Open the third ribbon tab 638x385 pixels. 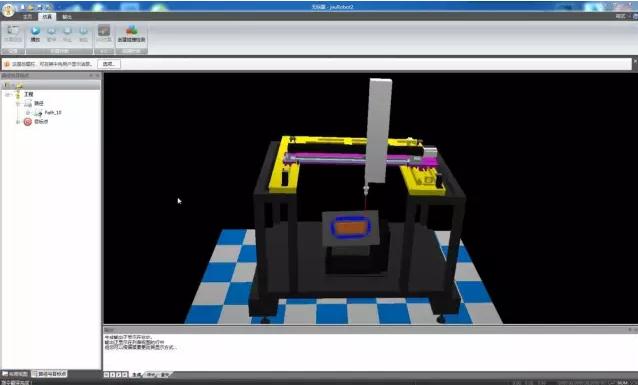click(67, 17)
